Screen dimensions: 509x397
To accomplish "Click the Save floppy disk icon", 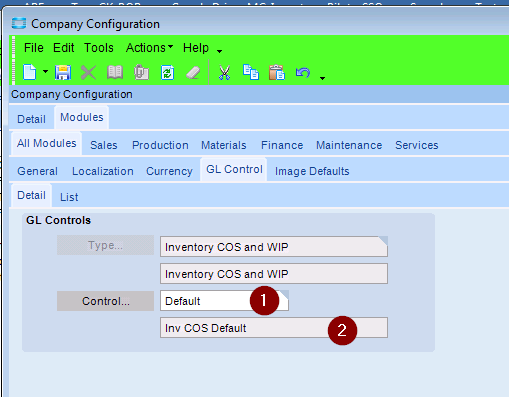I will coord(63,72).
